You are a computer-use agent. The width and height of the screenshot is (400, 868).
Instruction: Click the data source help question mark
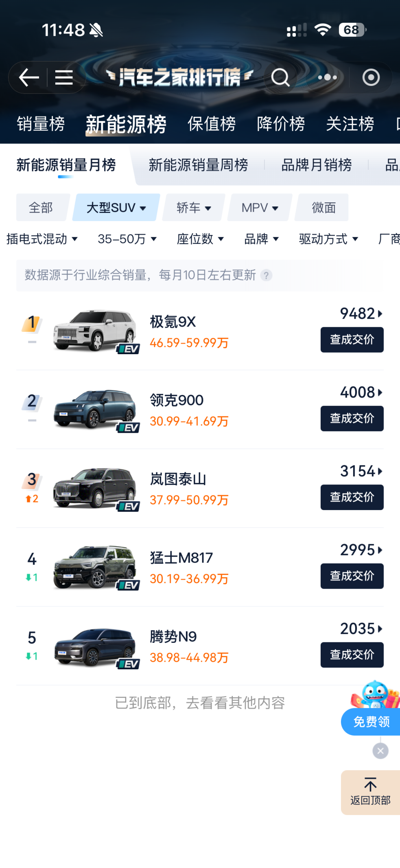pos(266,276)
